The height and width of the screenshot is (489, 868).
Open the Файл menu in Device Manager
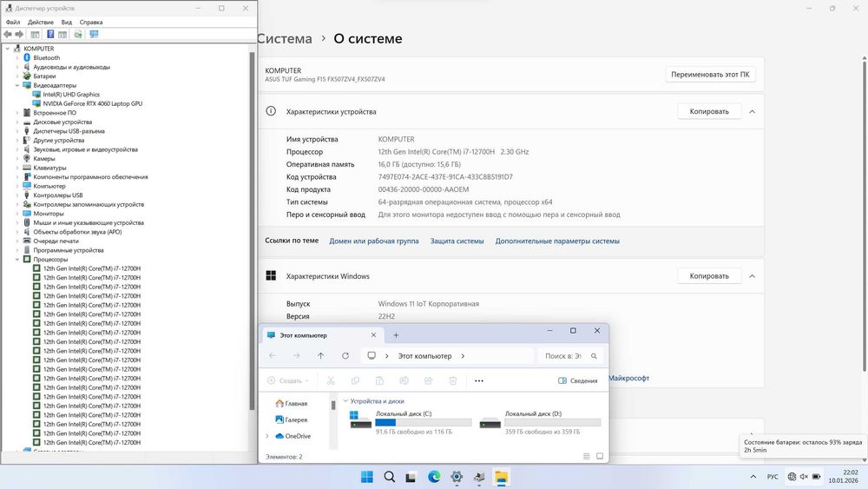13,23
